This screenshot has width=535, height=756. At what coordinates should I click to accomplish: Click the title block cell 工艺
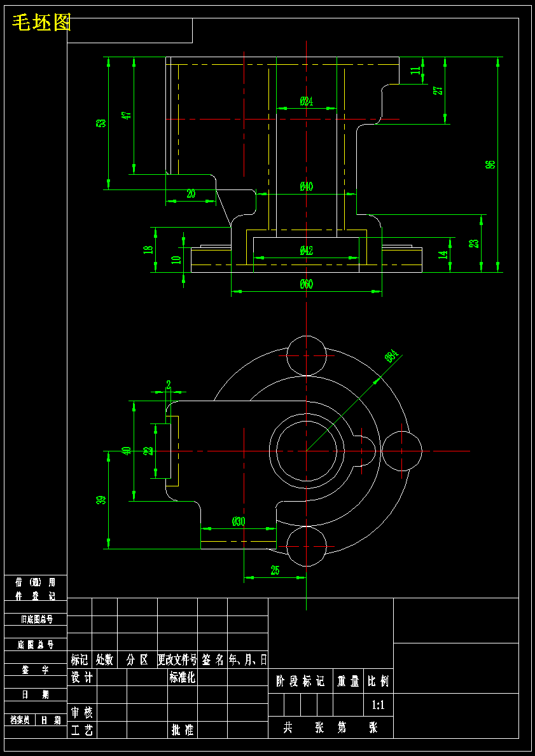pos(82,730)
